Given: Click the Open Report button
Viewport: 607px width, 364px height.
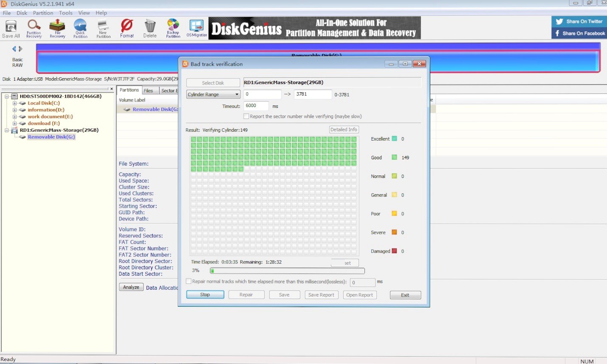Looking at the screenshot, I should pyautogui.click(x=360, y=295).
